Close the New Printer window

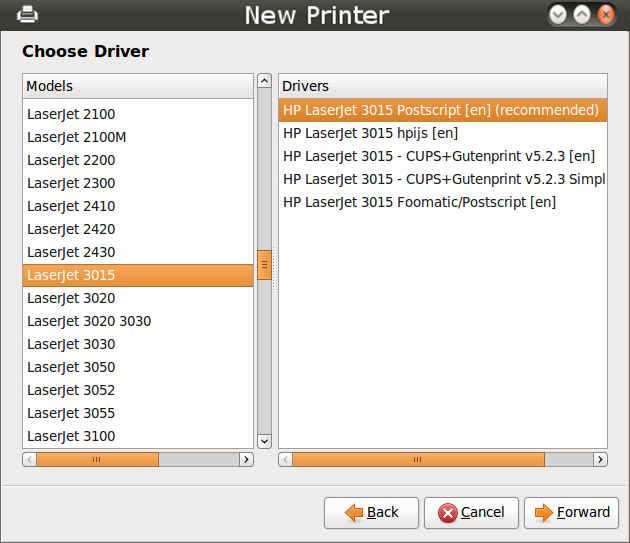tap(605, 15)
